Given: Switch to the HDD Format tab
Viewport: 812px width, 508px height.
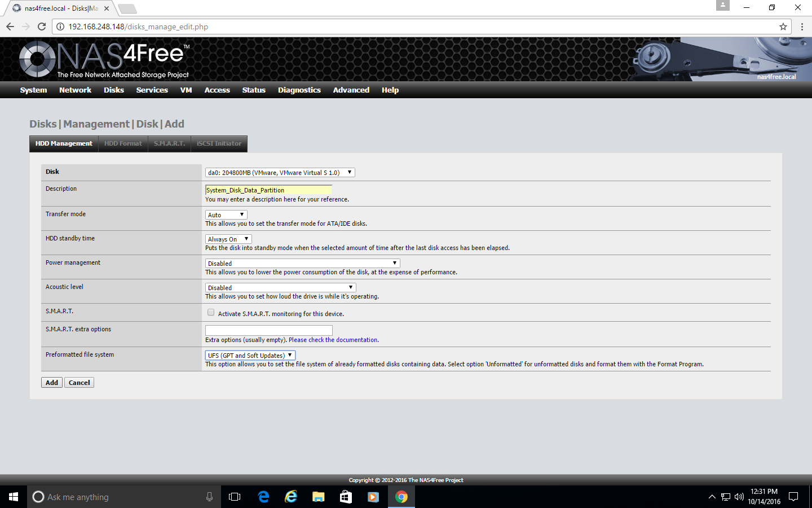Looking at the screenshot, I should point(123,144).
